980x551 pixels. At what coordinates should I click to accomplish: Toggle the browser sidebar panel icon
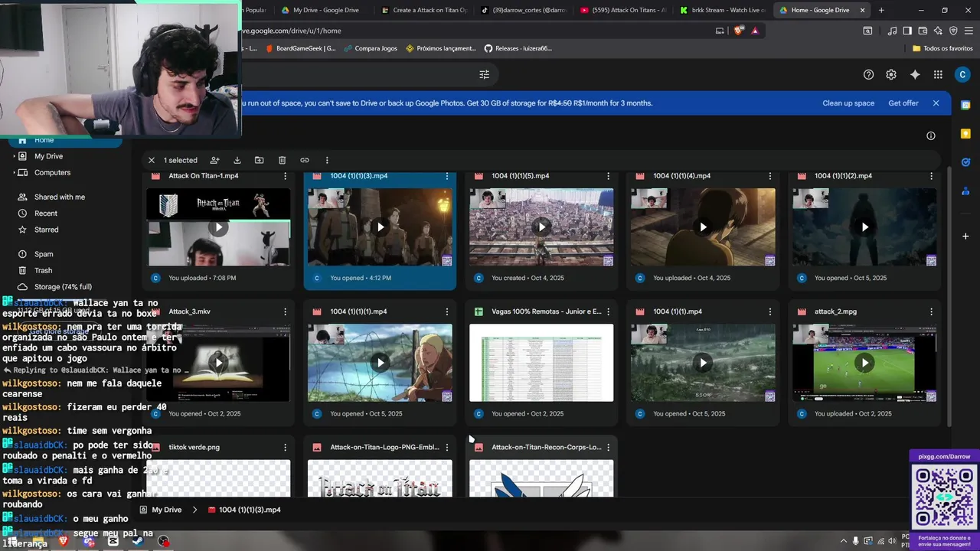(907, 31)
